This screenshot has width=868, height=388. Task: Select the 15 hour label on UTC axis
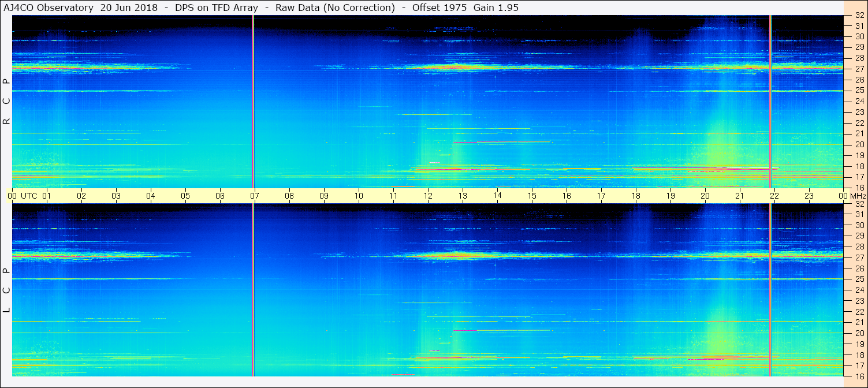[x=532, y=196]
